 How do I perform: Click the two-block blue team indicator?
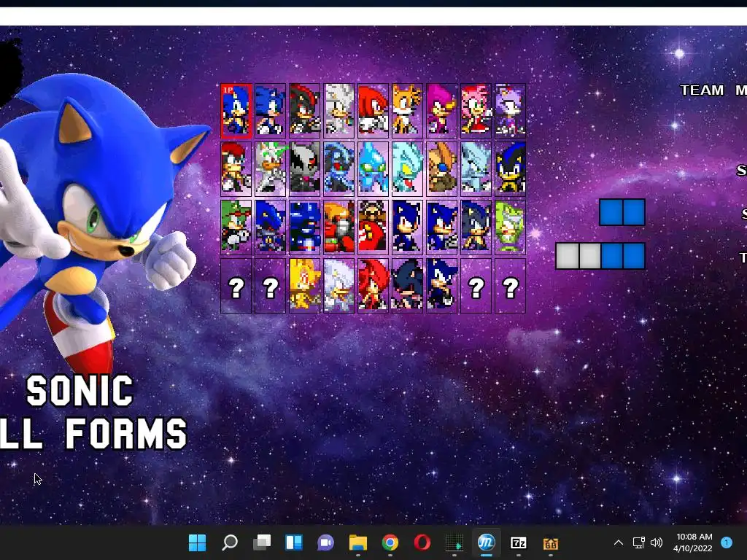(622, 212)
